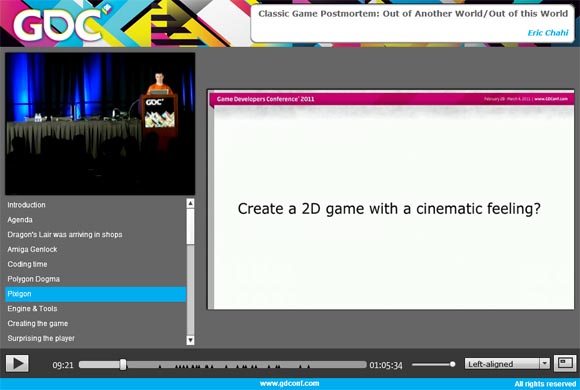Click the arrow of the Left-aligned combo box
Viewport: 580px width, 390px height.
(544, 364)
